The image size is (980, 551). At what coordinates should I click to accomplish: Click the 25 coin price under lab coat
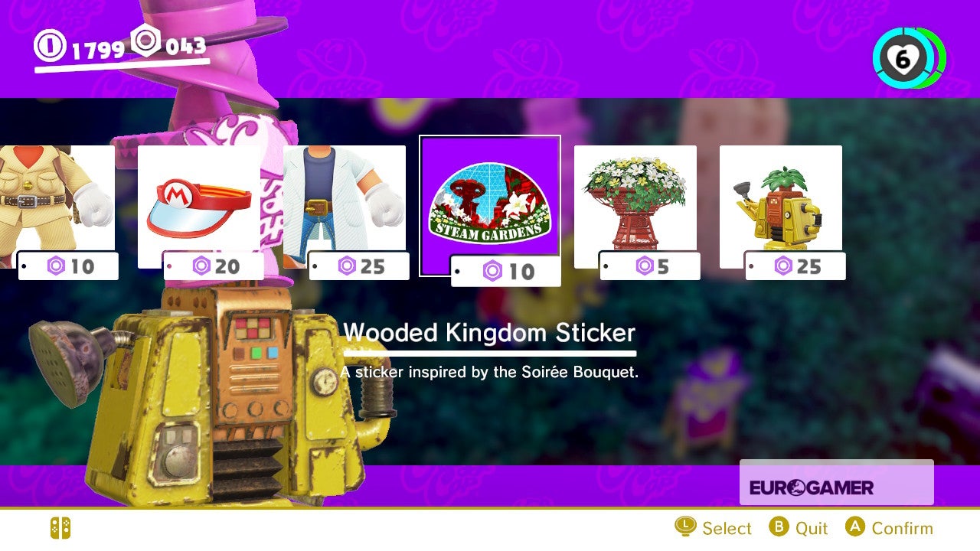pyautogui.click(x=359, y=266)
